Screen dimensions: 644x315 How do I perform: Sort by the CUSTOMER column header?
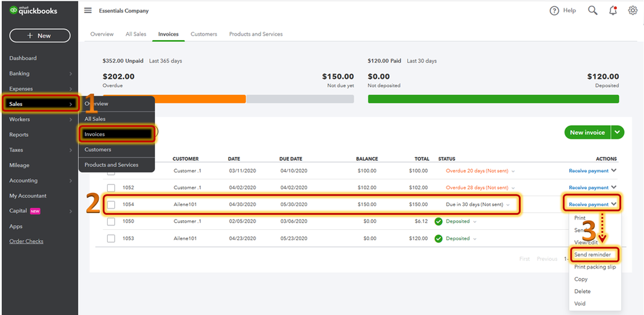point(185,159)
